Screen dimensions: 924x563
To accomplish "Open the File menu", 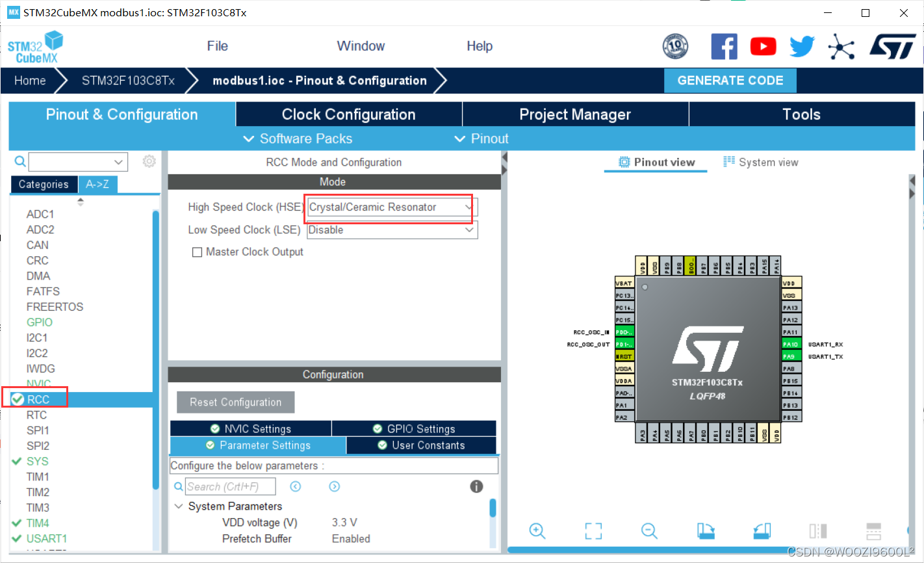I will coord(218,46).
